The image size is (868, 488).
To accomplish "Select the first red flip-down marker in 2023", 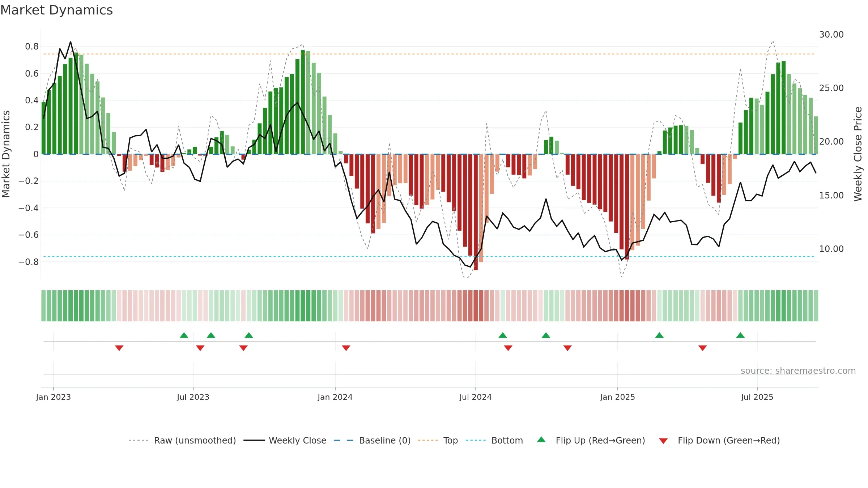I will pyautogui.click(x=119, y=348).
